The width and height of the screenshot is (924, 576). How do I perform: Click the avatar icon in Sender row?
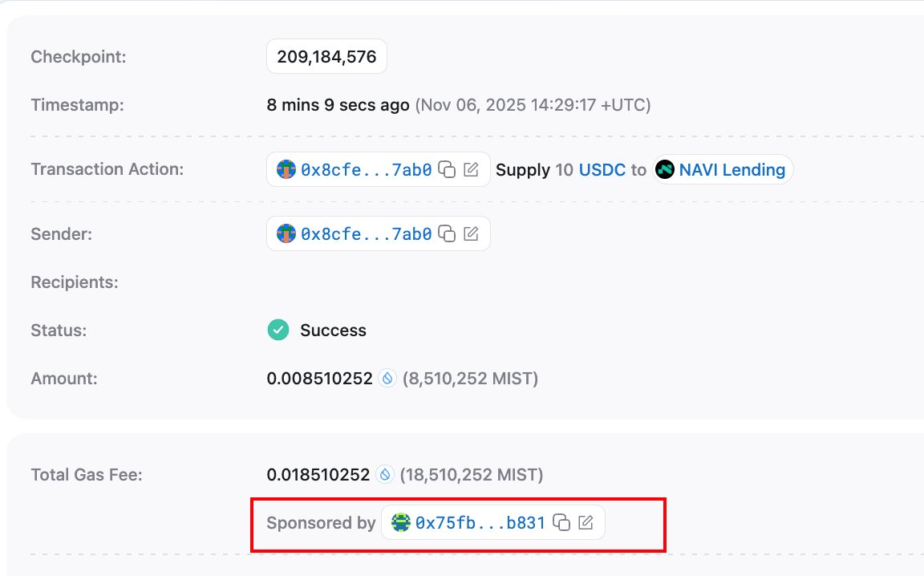pos(286,233)
